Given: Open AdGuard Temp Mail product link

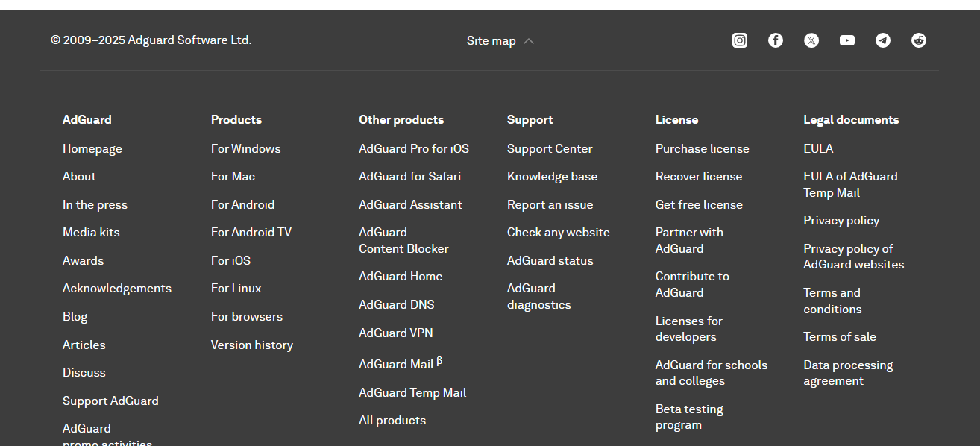Looking at the screenshot, I should (412, 393).
